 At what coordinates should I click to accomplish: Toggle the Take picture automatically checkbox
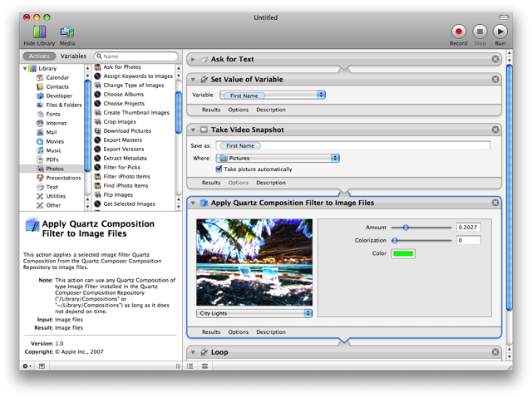[x=219, y=169]
